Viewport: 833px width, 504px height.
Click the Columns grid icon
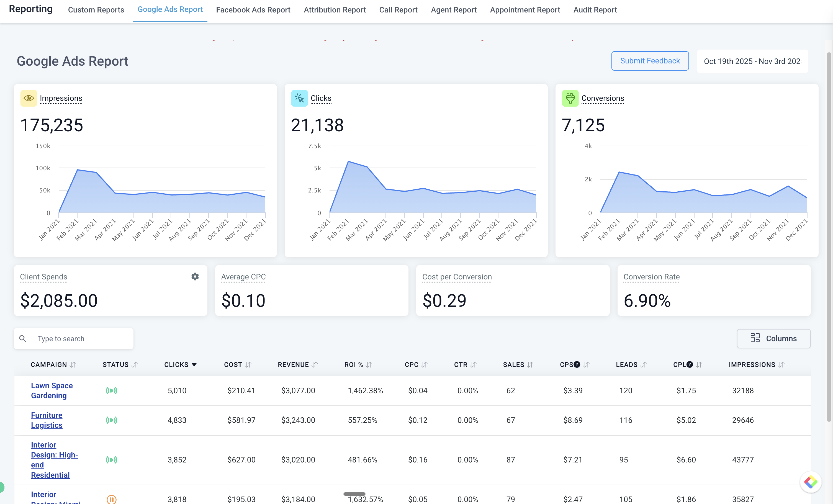pyautogui.click(x=755, y=338)
